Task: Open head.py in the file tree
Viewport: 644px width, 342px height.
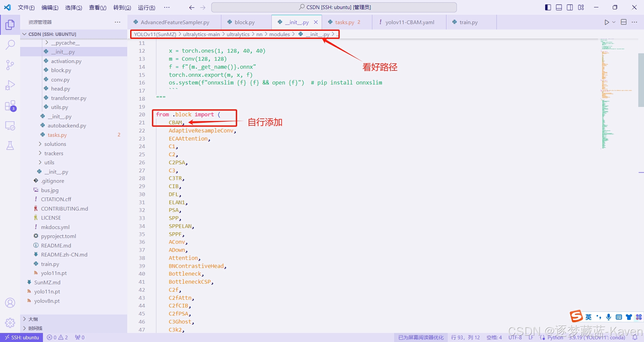Action: 74,89
